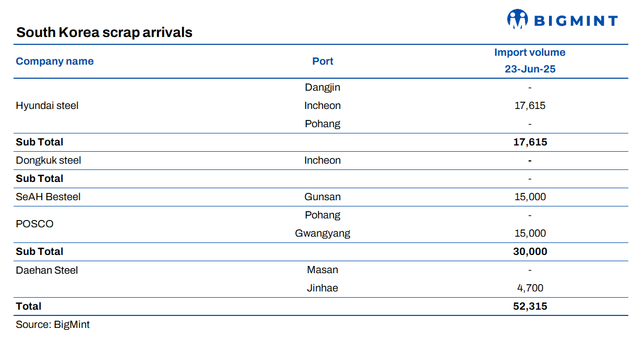Click the Dangjin port cell
The height and width of the screenshot is (342, 644).
coord(323,87)
